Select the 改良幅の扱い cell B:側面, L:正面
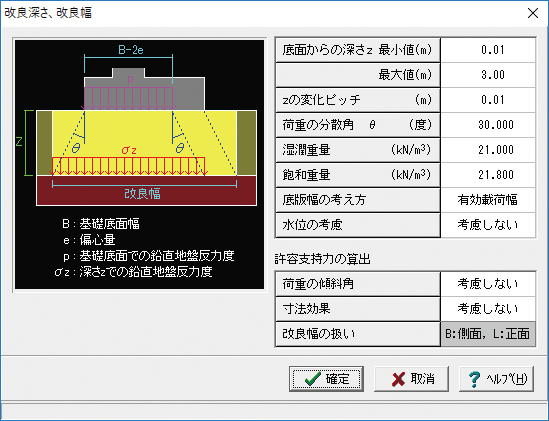Image resolution: width=549 pixels, height=421 pixels. 488,334
